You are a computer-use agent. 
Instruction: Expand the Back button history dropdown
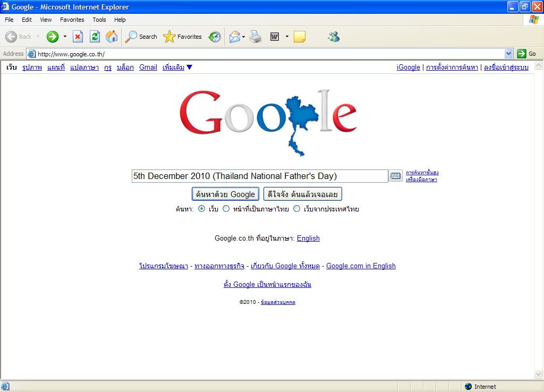38,37
